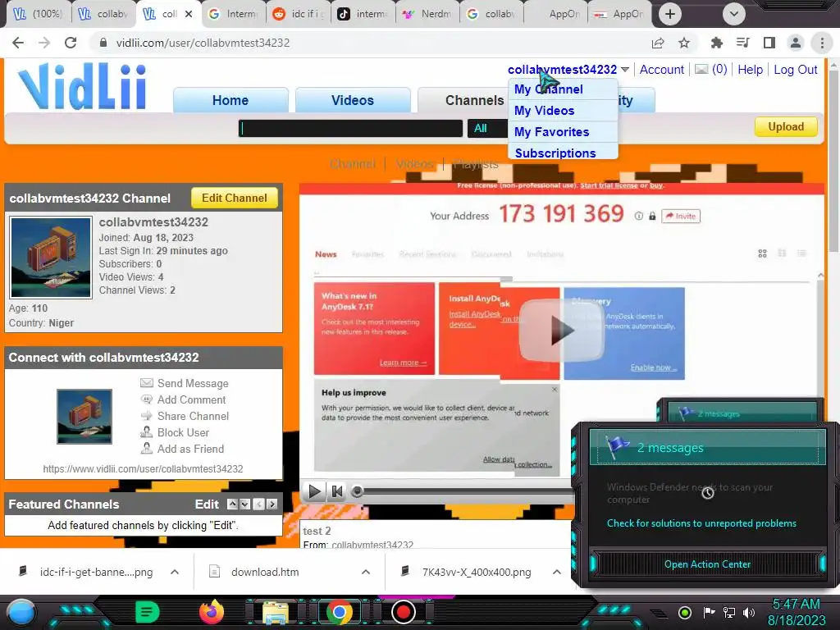Open inbox envelope icon in header
The width and height of the screenshot is (840, 630).
[x=701, y=69]
